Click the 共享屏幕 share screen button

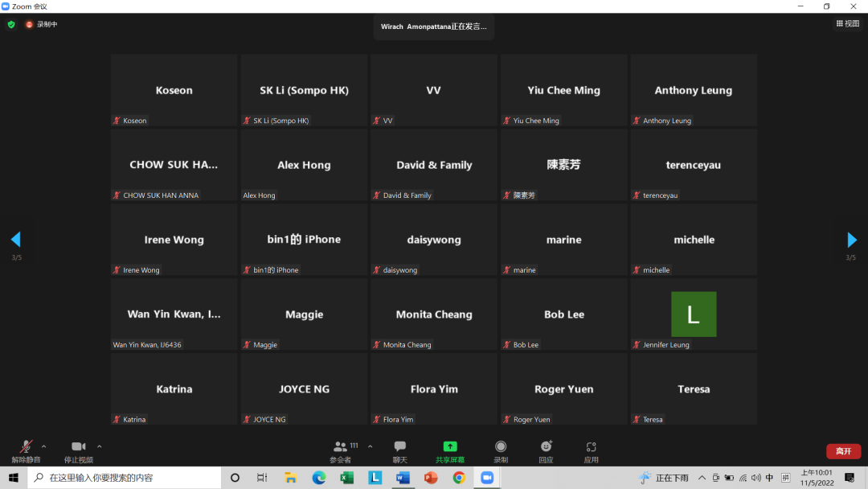(450, 451)
